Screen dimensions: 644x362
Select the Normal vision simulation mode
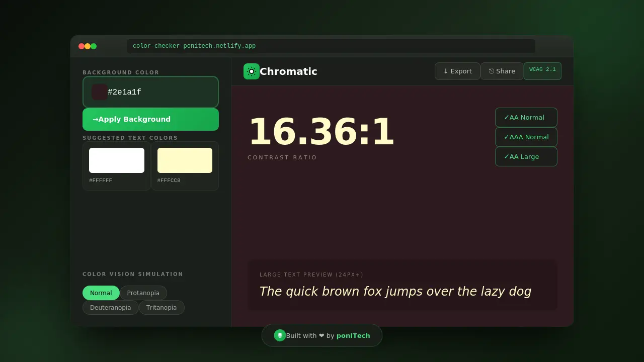point(101,293)
